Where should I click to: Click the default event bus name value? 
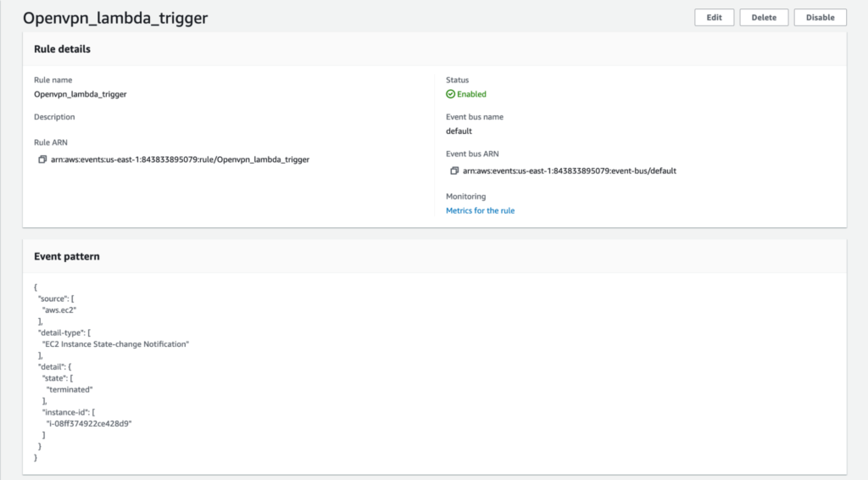(459, 131)
